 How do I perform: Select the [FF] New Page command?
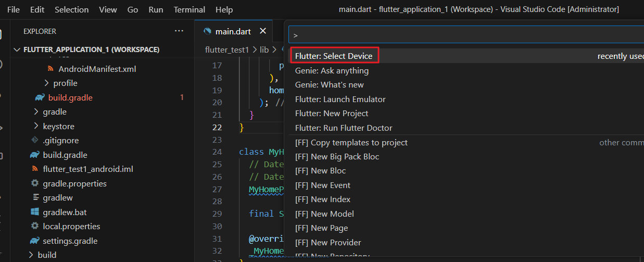321,228
